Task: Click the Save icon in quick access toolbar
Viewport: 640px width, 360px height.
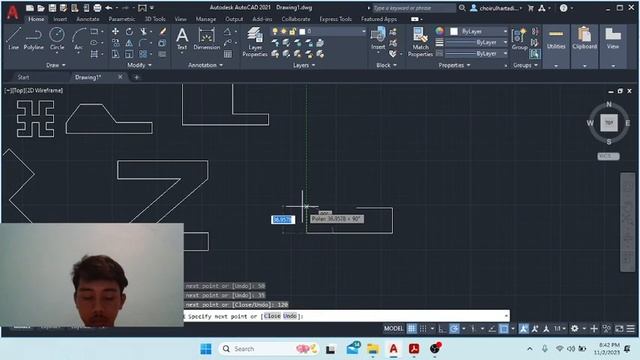Action: pyautogui.click(x=52, y=8)
